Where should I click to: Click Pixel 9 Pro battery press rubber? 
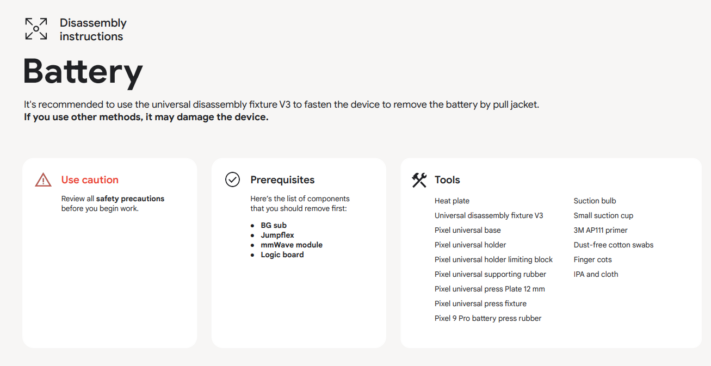point(488,319)
